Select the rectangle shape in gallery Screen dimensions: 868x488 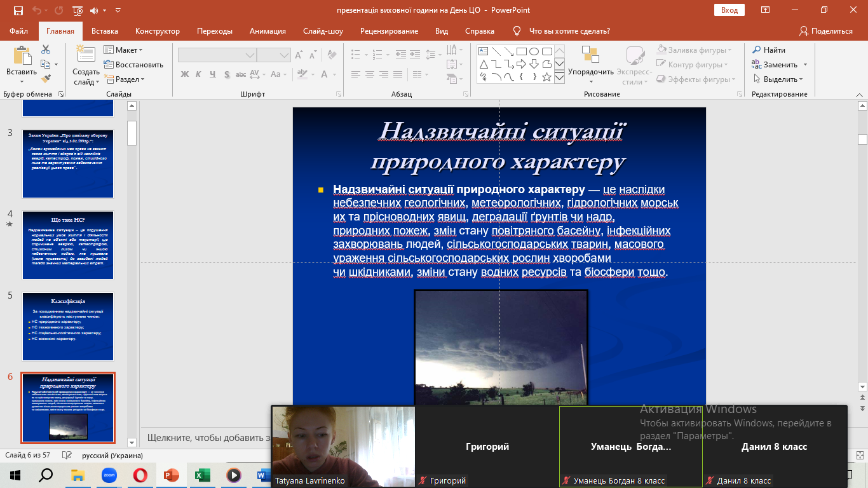point(521,51)
